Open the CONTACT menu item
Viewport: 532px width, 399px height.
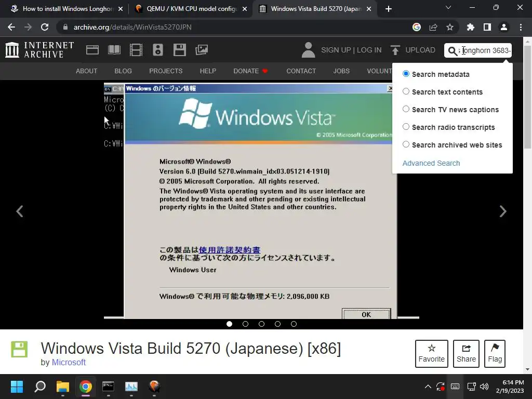pos(301,71)
